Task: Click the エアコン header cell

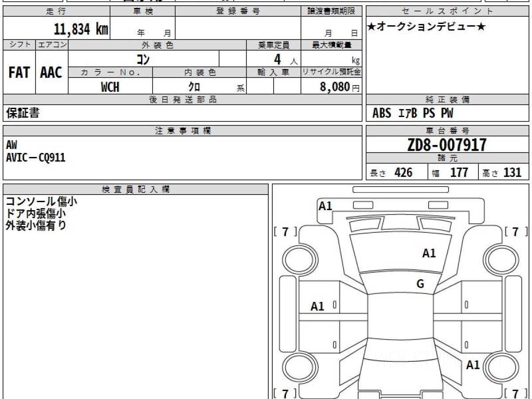Action: pos(52,45)
